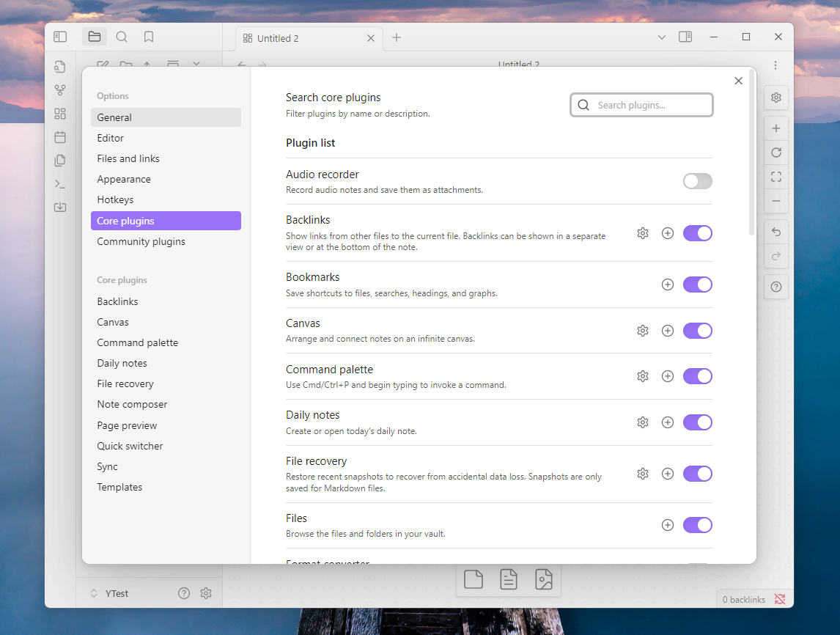Open the tab list dropdown chevron
This screenshot has width=840, height=635.
[x=662, y=37]
